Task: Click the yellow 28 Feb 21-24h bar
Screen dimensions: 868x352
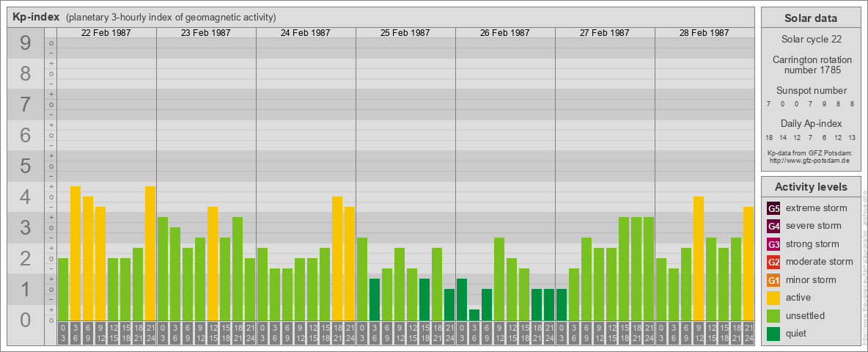Action: pos(749,263)
